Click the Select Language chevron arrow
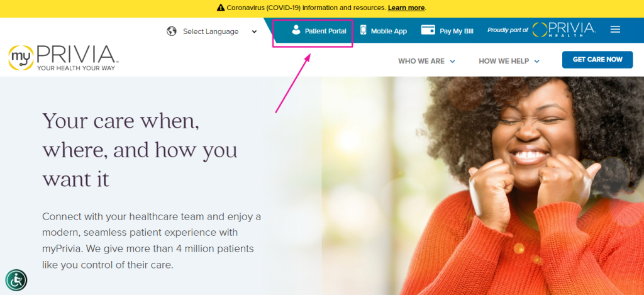 [254, 31]
